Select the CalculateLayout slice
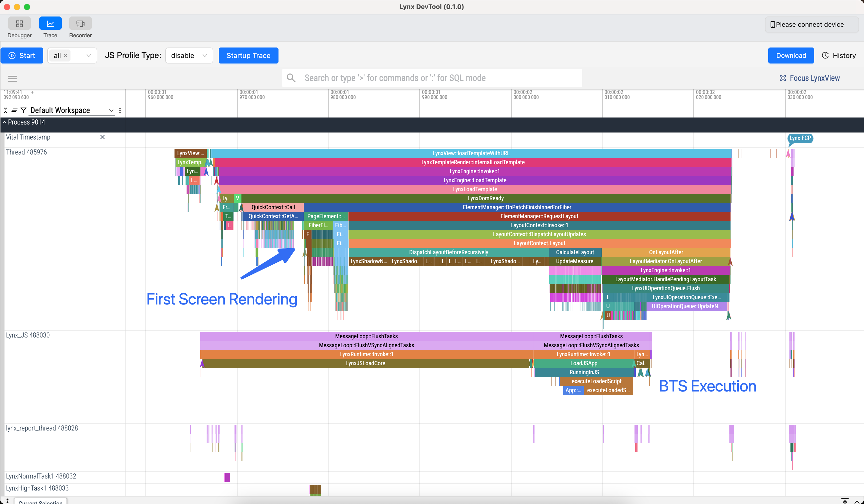 point(575,252)
